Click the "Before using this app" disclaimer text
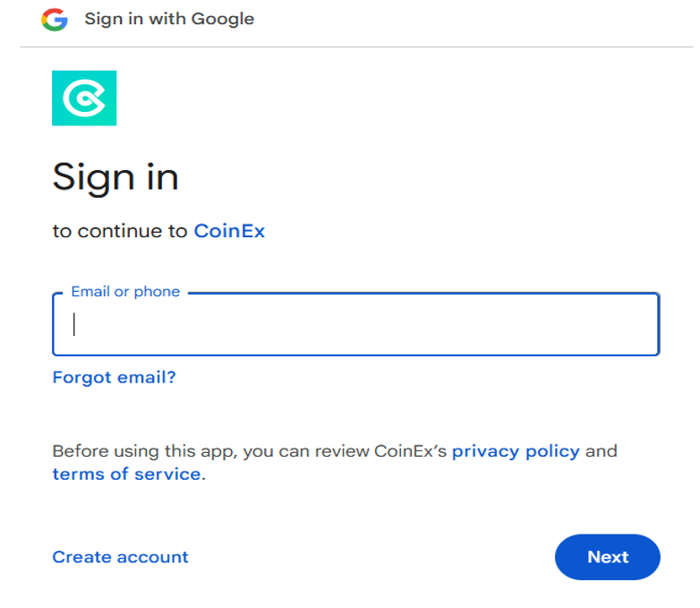Viewport: 700px width, 608px height. (x=335, y=463)
